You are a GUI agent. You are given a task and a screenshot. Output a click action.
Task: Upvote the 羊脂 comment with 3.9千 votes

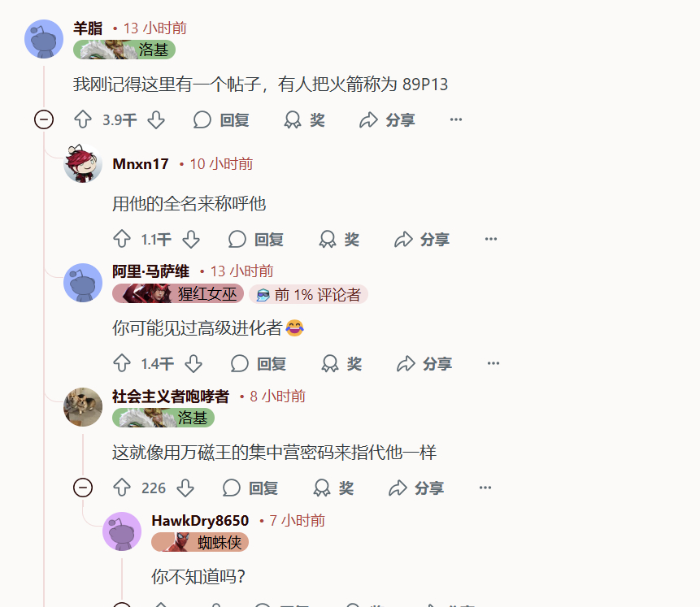pos(83,119)
